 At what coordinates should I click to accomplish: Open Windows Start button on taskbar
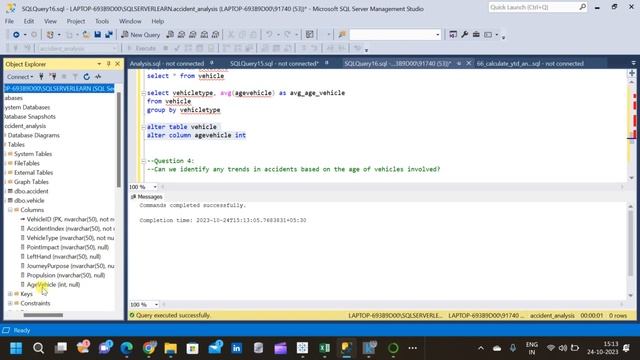(x=16, y=348)
